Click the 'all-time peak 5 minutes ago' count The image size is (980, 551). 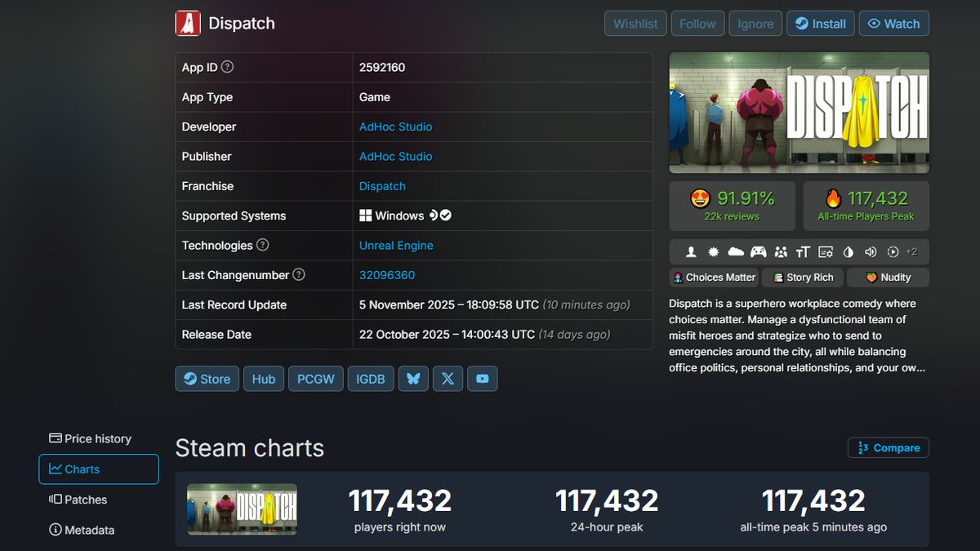coord(813,501)
